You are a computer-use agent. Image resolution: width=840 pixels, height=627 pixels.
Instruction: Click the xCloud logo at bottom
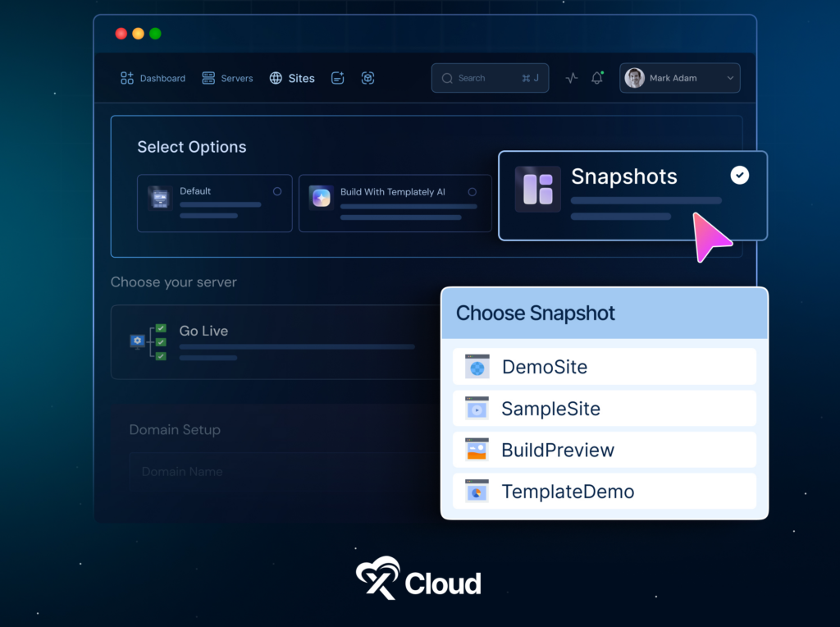419,579
